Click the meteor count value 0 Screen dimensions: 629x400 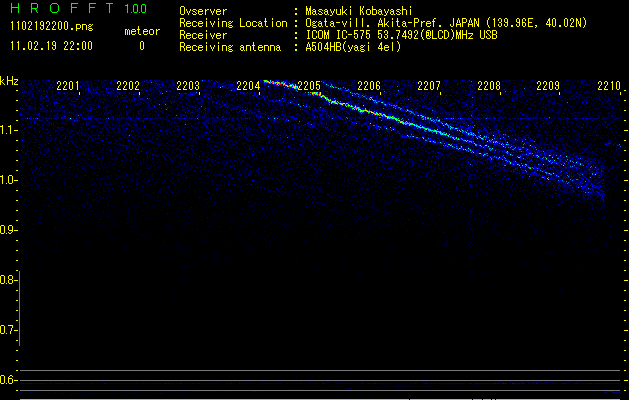(142, 46)
